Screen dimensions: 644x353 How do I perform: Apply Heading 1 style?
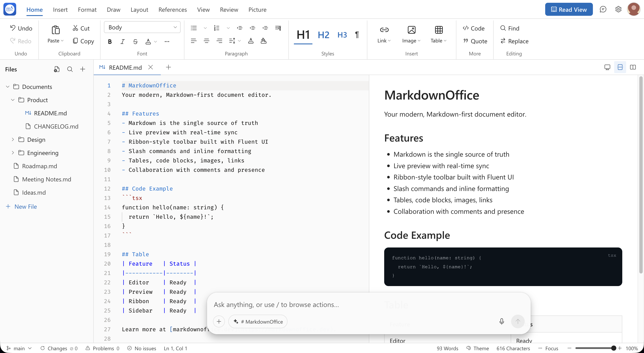303,35
